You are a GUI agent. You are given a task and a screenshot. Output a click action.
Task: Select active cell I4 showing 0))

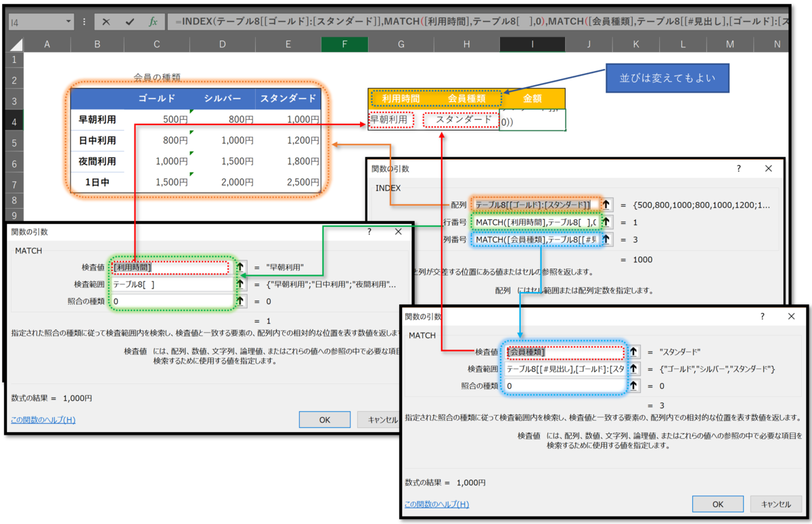[x=533, y=120]
